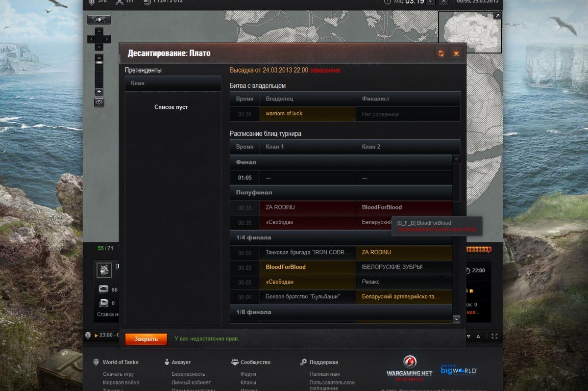This screenshot has height=391, width=588.
Task: Pan the map up with arrow pad
Action: pos(99,31)
